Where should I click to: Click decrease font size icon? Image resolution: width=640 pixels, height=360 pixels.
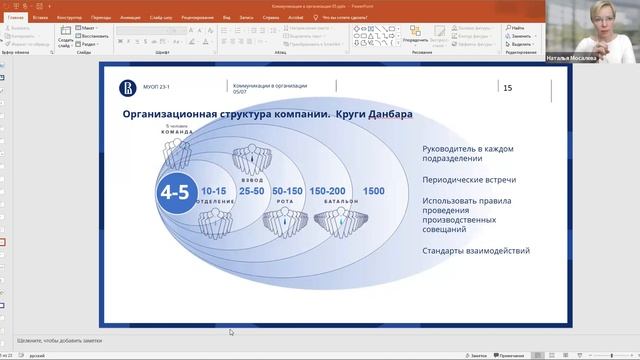200,31
